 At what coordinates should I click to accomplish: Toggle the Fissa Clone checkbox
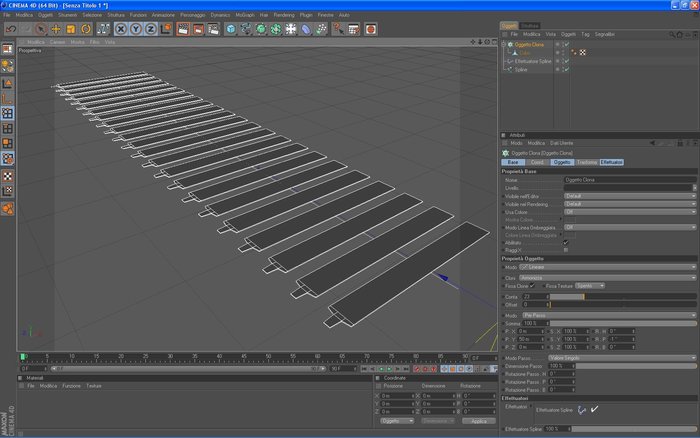click(x=532, y=286)
